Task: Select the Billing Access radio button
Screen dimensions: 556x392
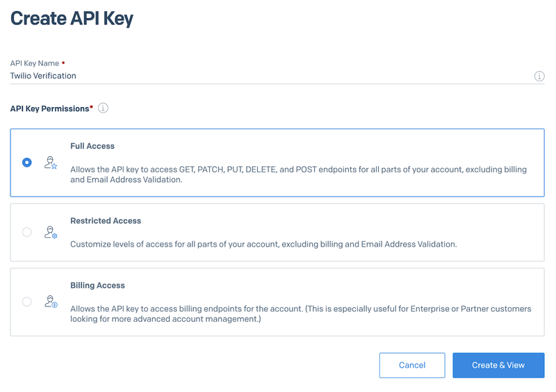Action: pos(27,302)
